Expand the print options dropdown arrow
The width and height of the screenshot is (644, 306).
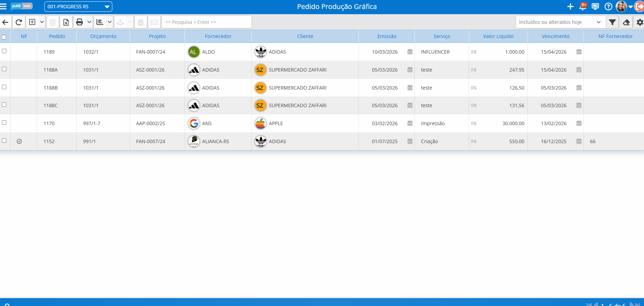point(89,22)
